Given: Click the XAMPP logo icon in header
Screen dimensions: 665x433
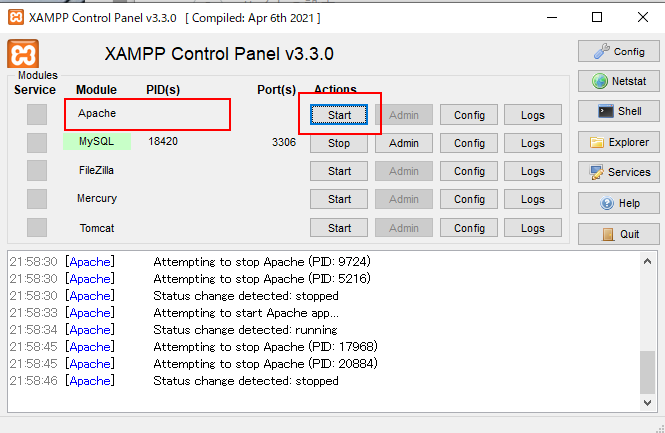Looking at the screenshot, I should coord(23,54).
